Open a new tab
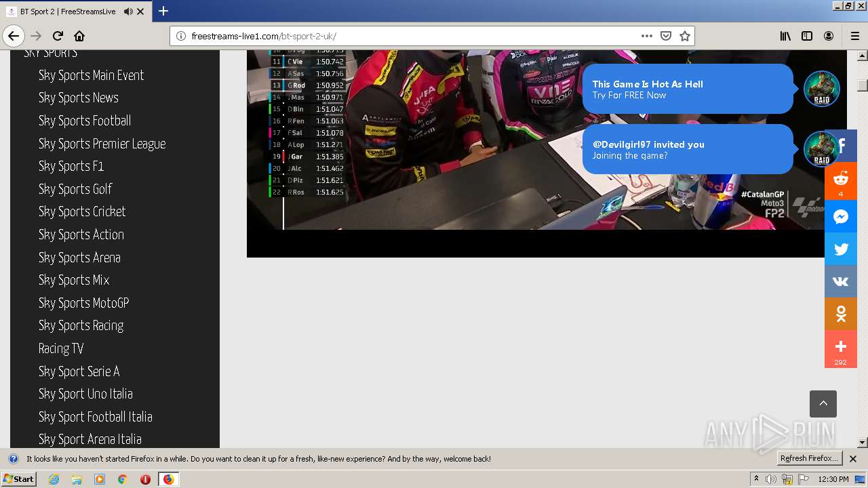The width and height of the screenshot is (868, 488). point(163,11)
